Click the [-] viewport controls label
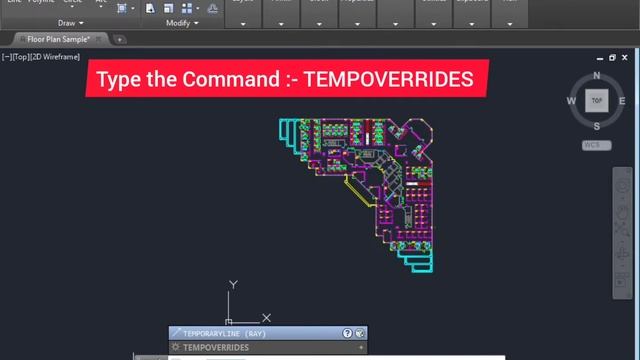This screenshot has height=360, width=640. pyautogui.click(x=6, y=57)
